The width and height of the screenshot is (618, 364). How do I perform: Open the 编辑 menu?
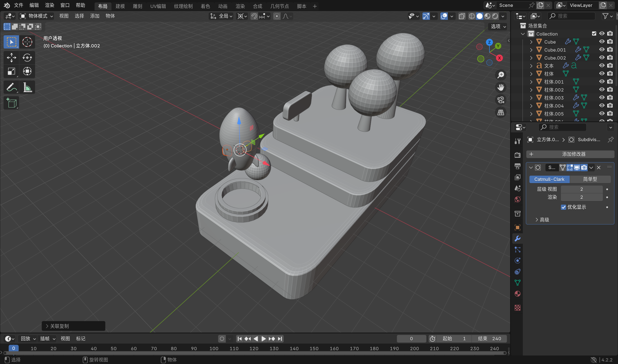[x=34, y=5]
